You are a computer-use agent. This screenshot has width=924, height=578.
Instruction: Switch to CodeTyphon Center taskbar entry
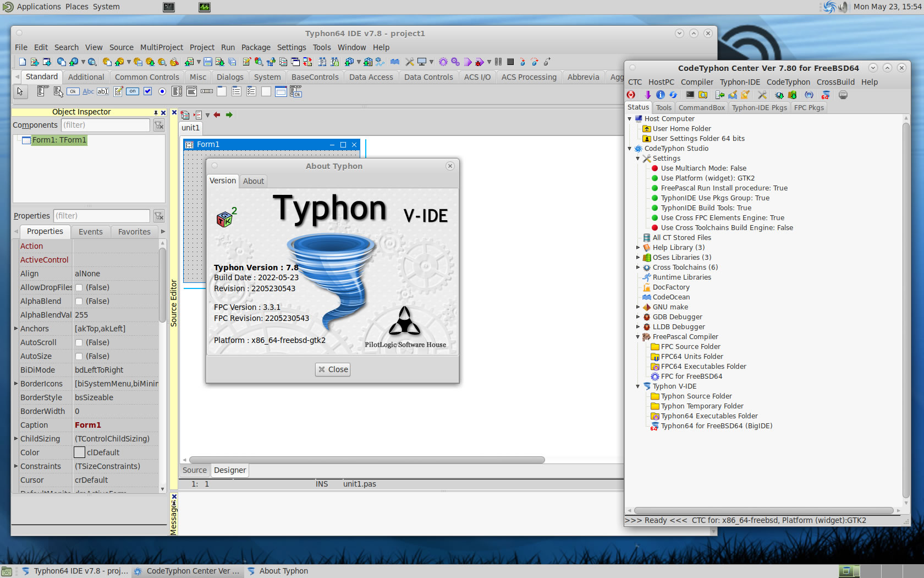[187, 571]
